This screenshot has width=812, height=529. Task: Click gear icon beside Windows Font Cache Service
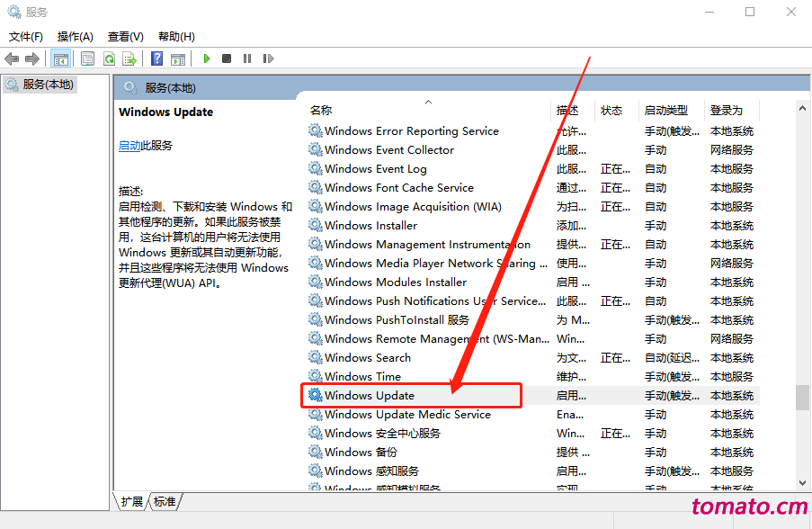316,187
